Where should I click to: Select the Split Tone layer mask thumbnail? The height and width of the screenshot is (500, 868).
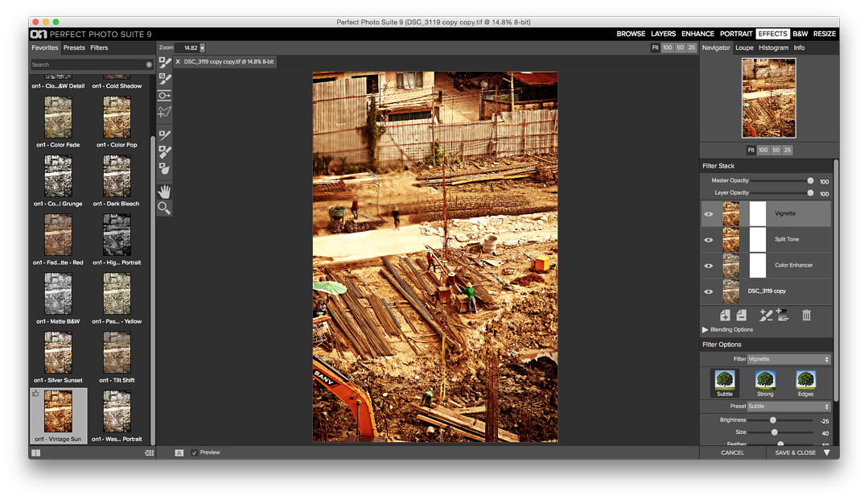point(758,239)
